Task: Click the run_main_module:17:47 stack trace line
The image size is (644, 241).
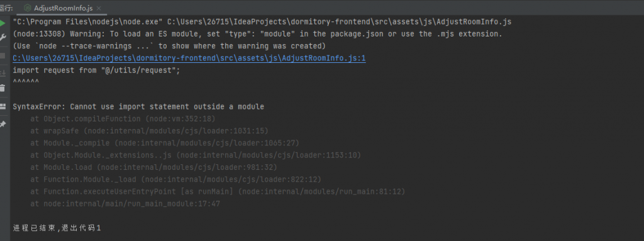Action: [125, 204]
